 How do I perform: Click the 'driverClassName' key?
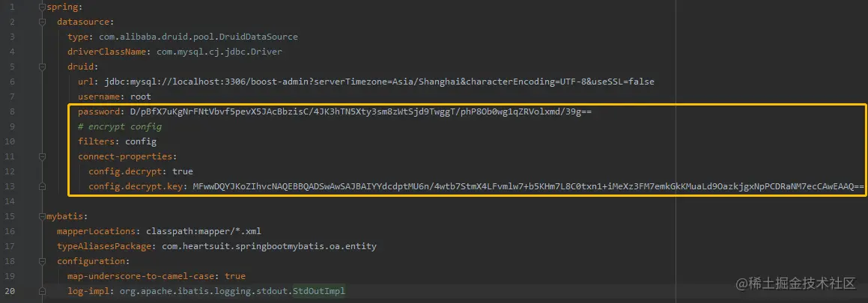point(106,52)
